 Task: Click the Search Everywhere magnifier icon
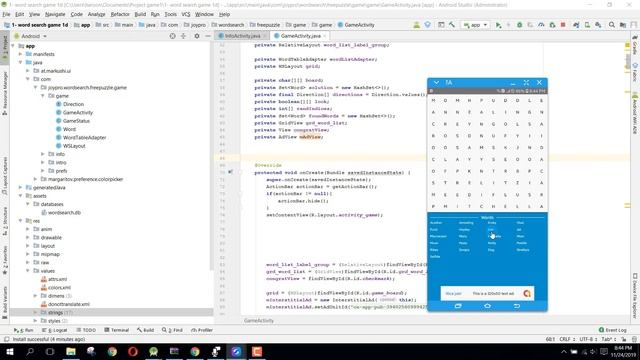coord(612,25)
